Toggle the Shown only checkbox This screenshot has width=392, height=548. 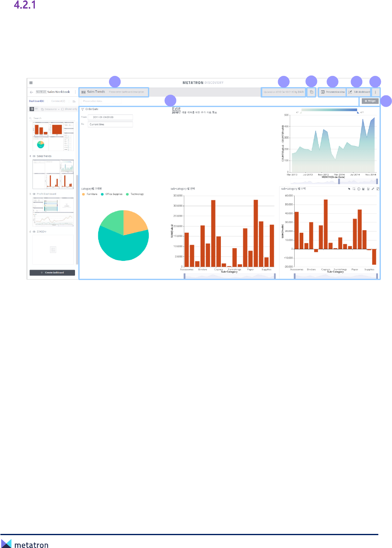(63, 109)
